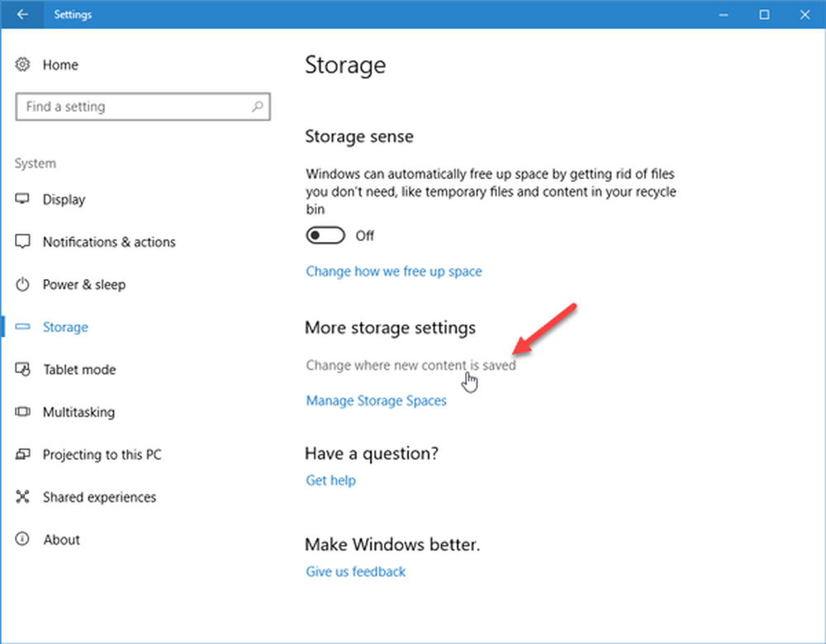Click the Display monitor icon
This screenshot has height=644, width=826.
(x=23, y=200)
